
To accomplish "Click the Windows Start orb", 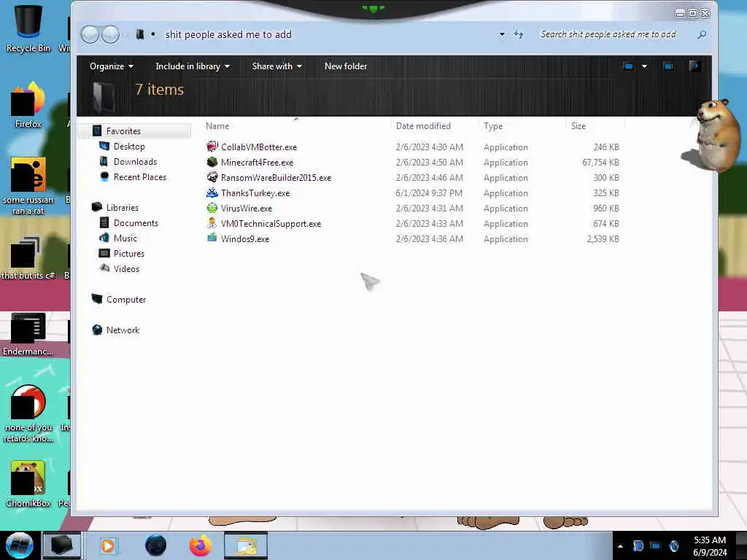I will (20, 545).
